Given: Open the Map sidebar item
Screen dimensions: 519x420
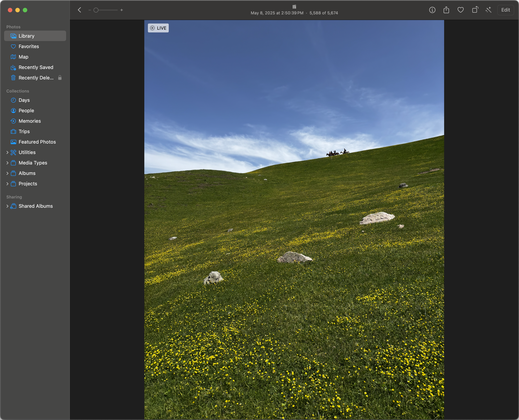Looking at the screenshot, I should coord(23,57).
